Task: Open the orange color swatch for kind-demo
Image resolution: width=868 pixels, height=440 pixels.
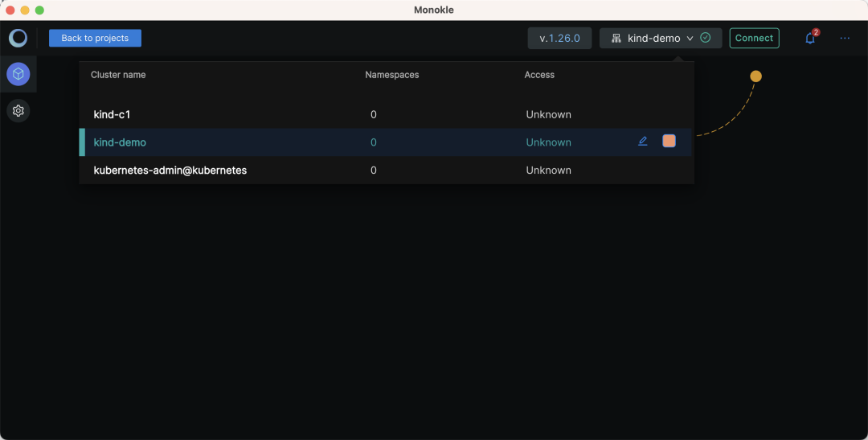Action: [669, 141]
